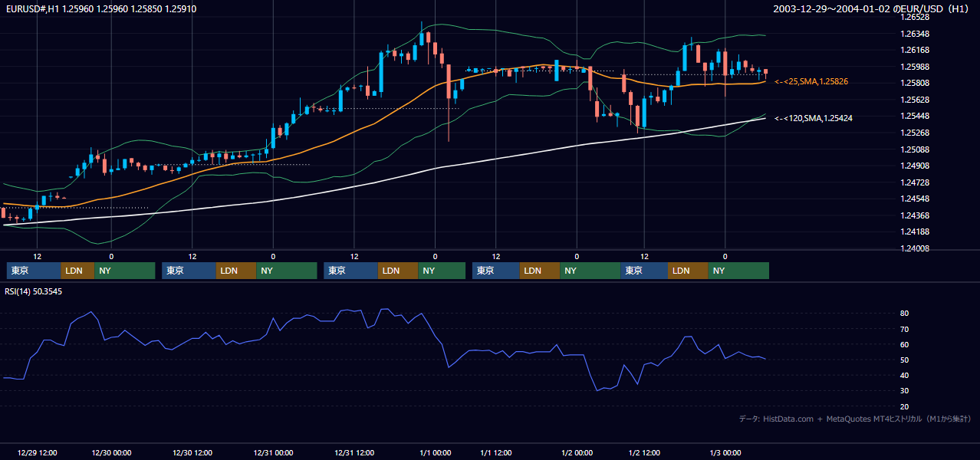Viewport: 980px width, 460px height.
Task: Click RSI scale level 80
Action: pyautogui.click(x=905, y=314)
